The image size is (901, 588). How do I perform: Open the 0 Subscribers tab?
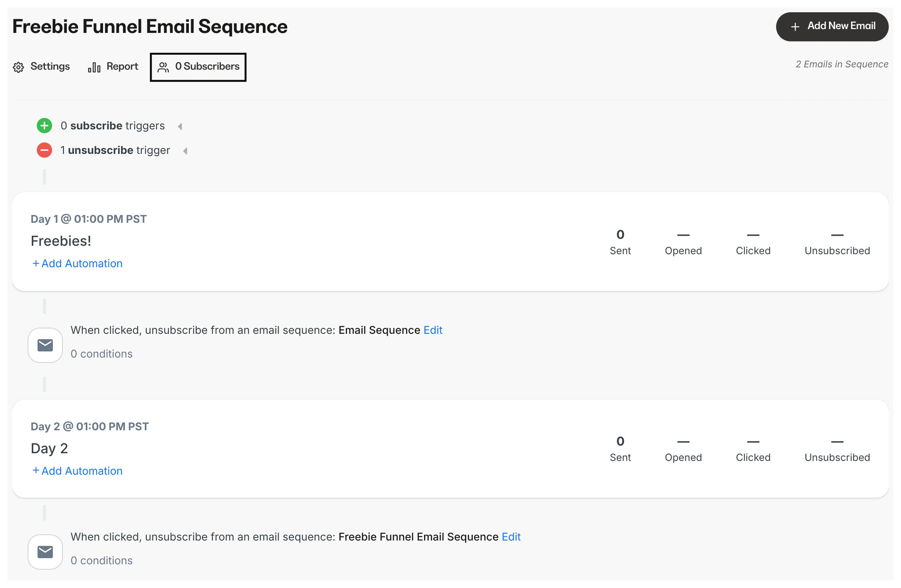(207, 67)
